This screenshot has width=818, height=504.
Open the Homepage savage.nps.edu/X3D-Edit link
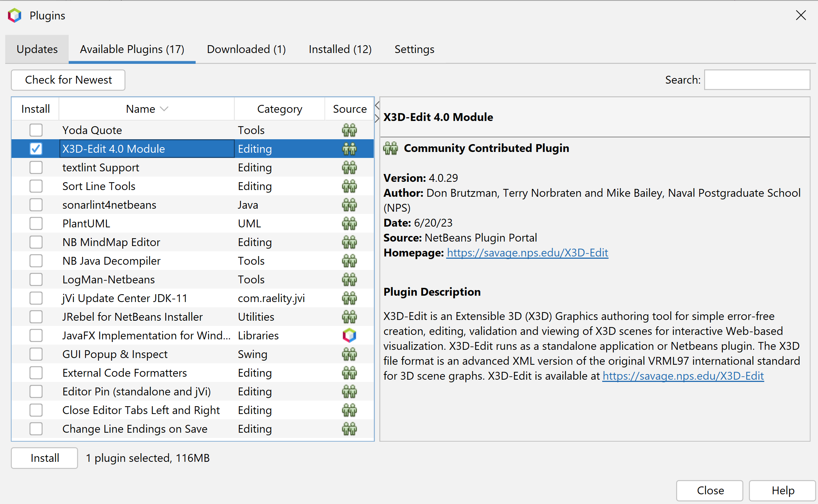pos(528,253)
